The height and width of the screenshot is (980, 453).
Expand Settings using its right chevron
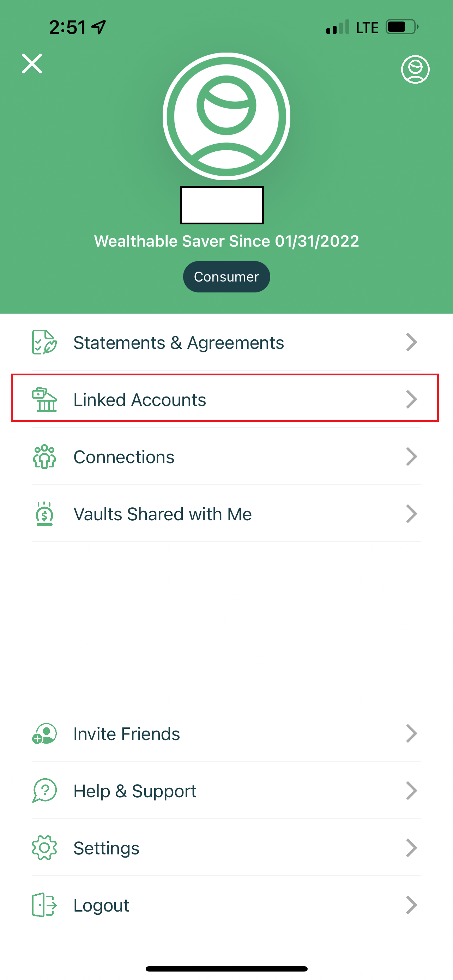(x=411, y=848)
